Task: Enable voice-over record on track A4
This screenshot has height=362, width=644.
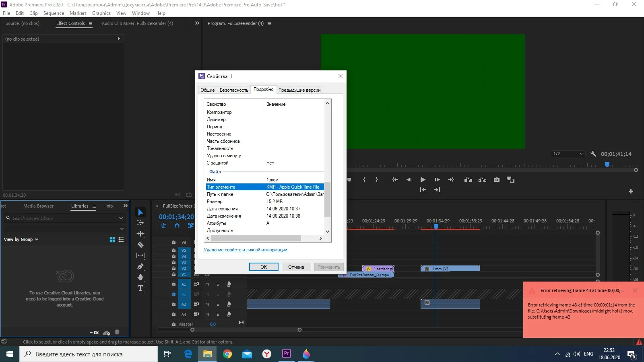Action: 229,314
